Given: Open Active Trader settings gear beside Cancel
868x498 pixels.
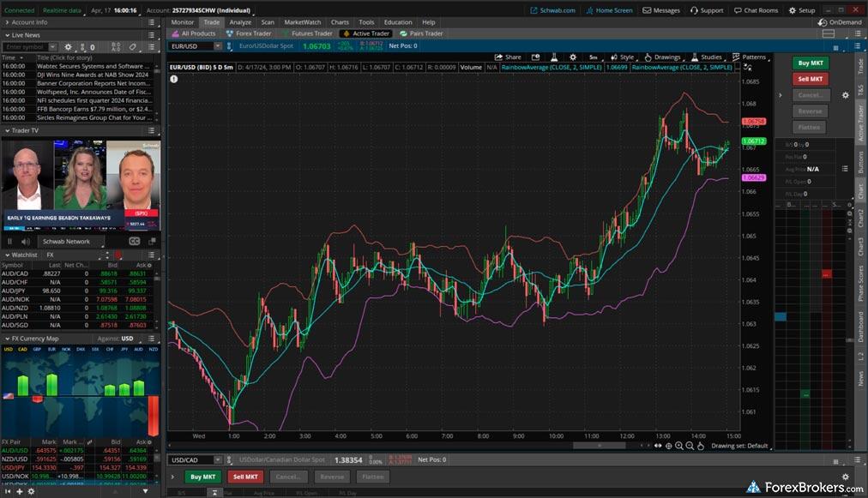Looking at the screenshot, I should coord(846,95).
